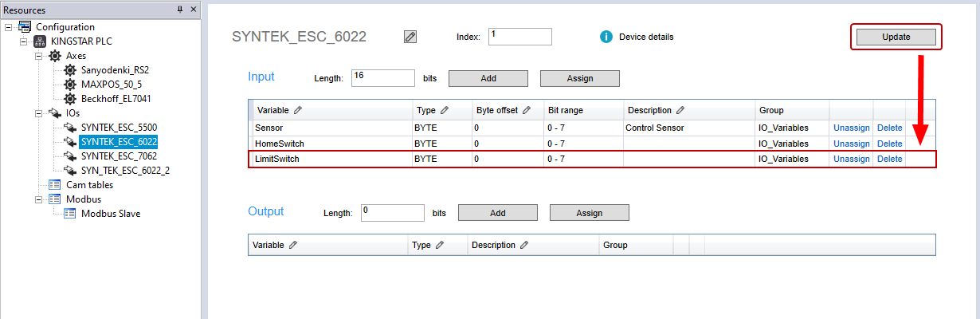The height and width of the screenshot is (319, 980).
Task: Select SYNTEK_ESC_5500 in the IOs tree
Action: [x=119, y=128]
